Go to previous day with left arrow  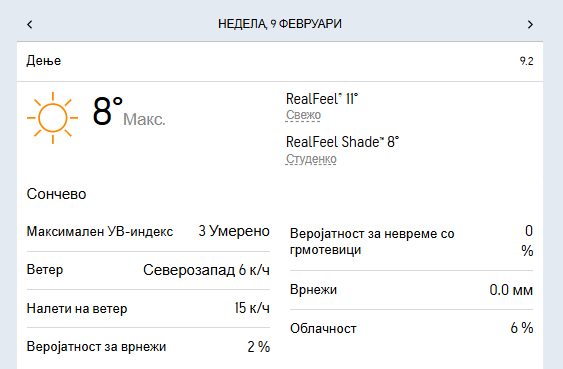point(30,24)
